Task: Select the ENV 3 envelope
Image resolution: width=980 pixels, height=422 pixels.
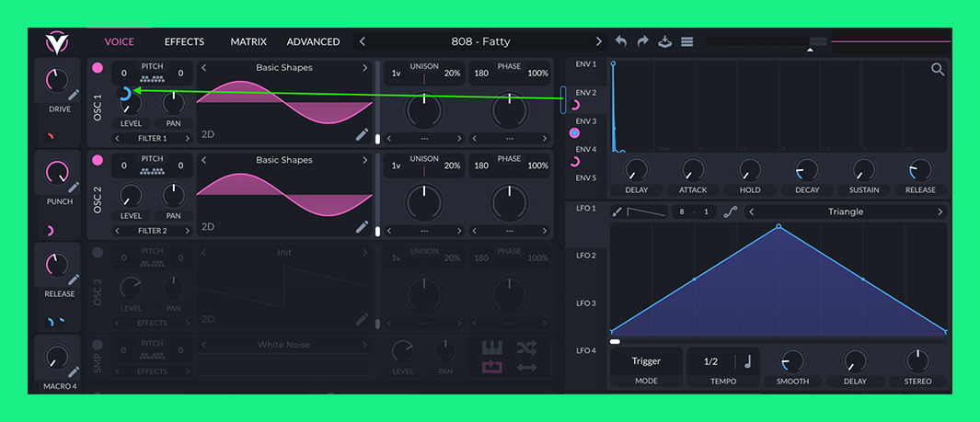Action: [586, 121]
